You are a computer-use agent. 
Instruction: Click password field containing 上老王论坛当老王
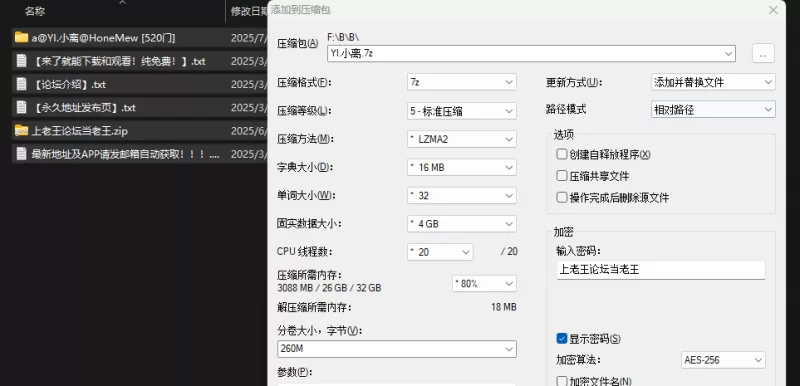pyautogui.click(x=661, y=270)
